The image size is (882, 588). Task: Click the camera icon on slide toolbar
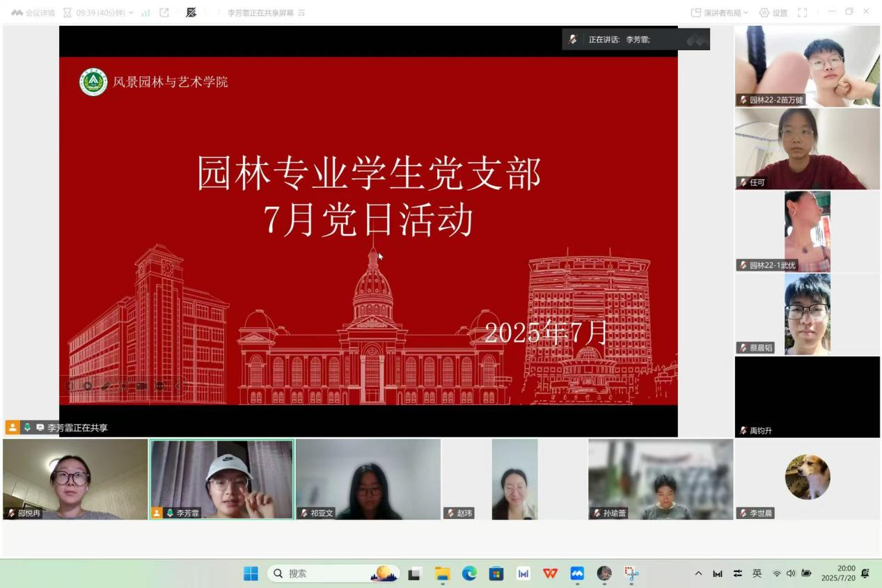141,386
